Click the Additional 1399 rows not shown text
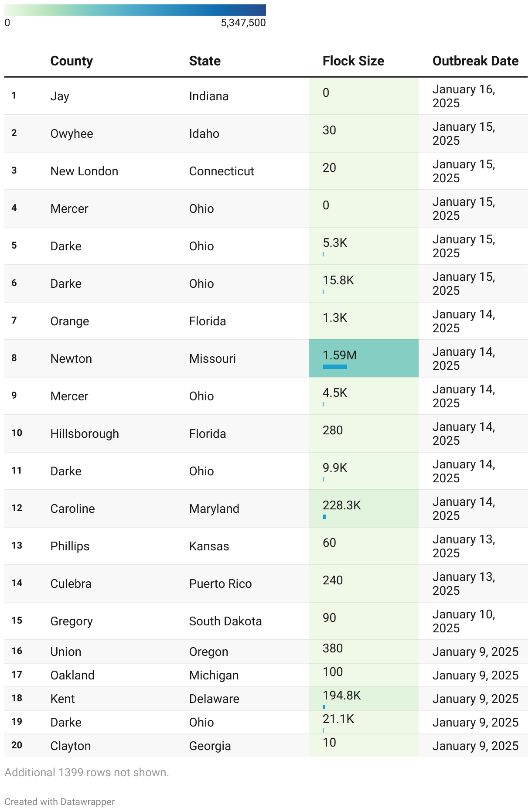 pyautogui.click(x=87, y=772)
